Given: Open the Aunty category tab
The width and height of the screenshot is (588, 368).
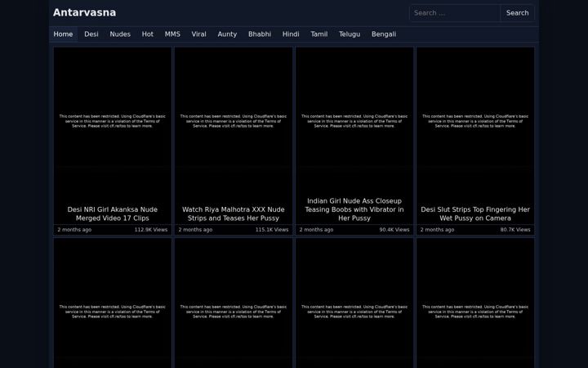Looking at the screenshot, I should tap(227, 34).
